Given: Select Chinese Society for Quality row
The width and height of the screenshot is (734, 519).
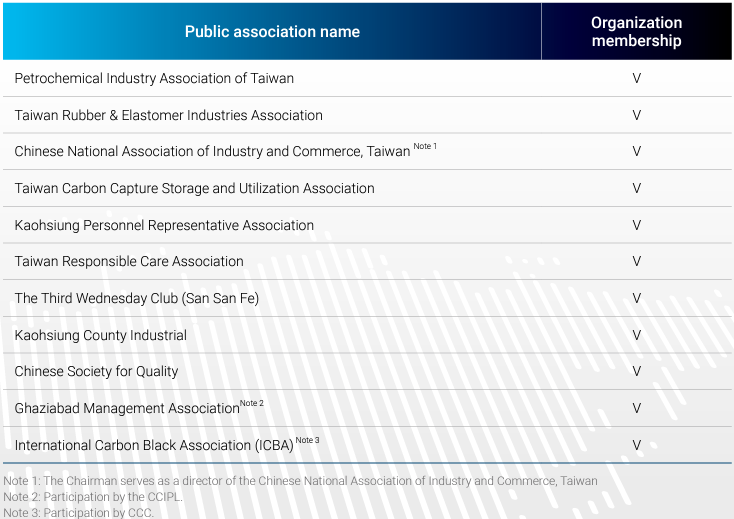Looking at the screenshot, I should pos(367,371).
